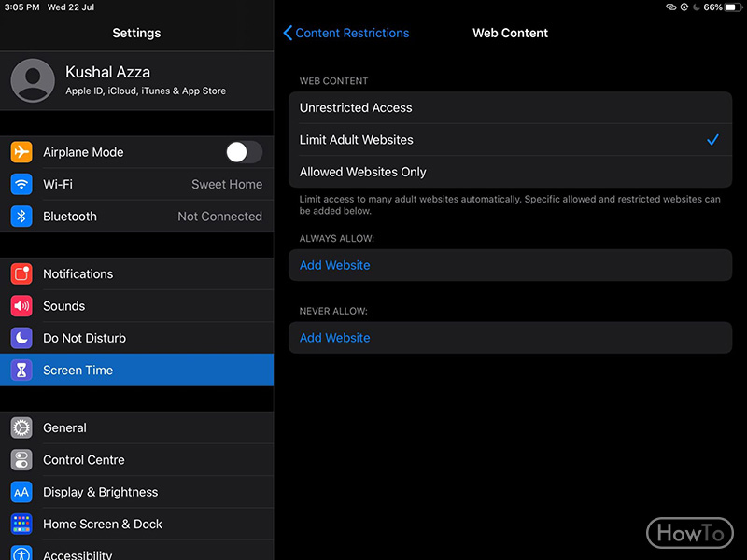Tap the Sounds speaker icon
Screen dimensions: 747x560
click(21, 306)
